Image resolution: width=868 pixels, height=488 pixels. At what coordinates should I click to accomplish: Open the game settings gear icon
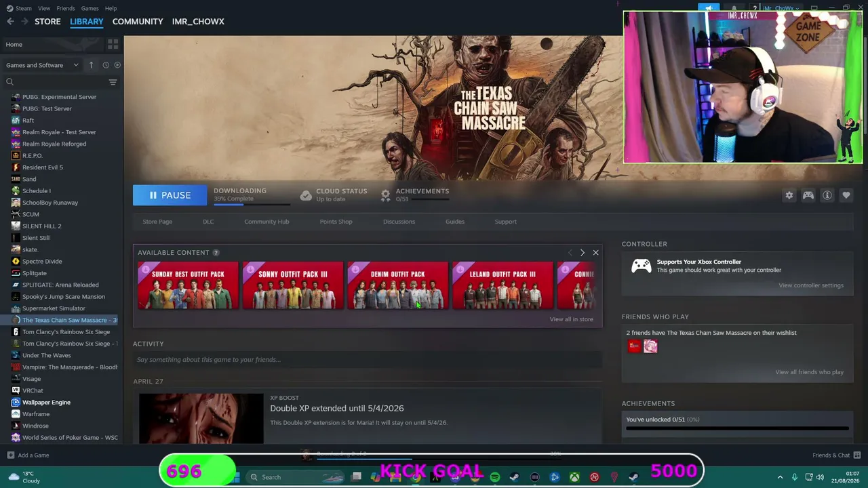789,195
